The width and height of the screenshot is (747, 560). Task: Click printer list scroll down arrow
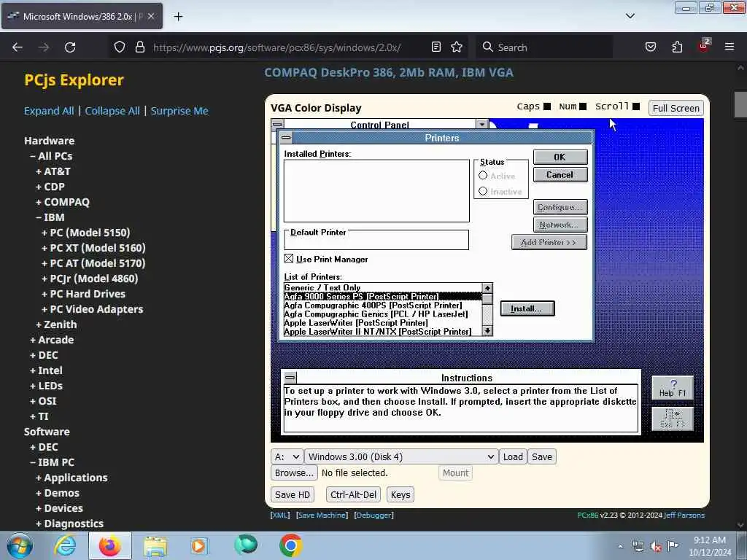(x=487, y=330)
